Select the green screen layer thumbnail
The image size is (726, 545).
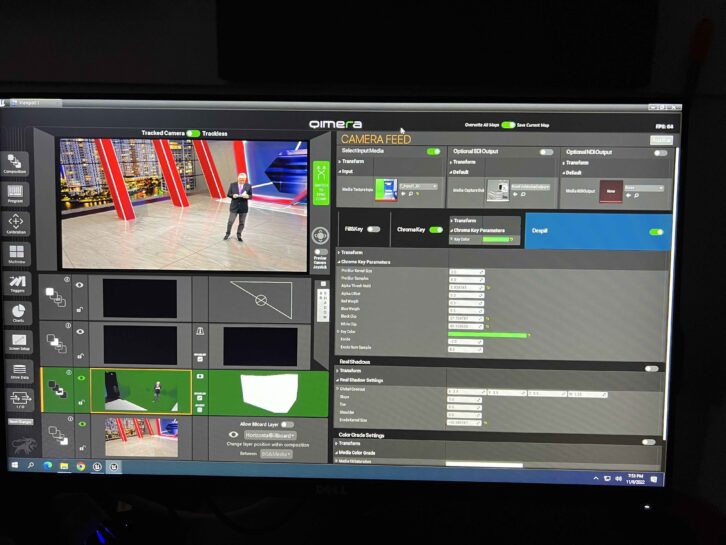click(140, 391)
